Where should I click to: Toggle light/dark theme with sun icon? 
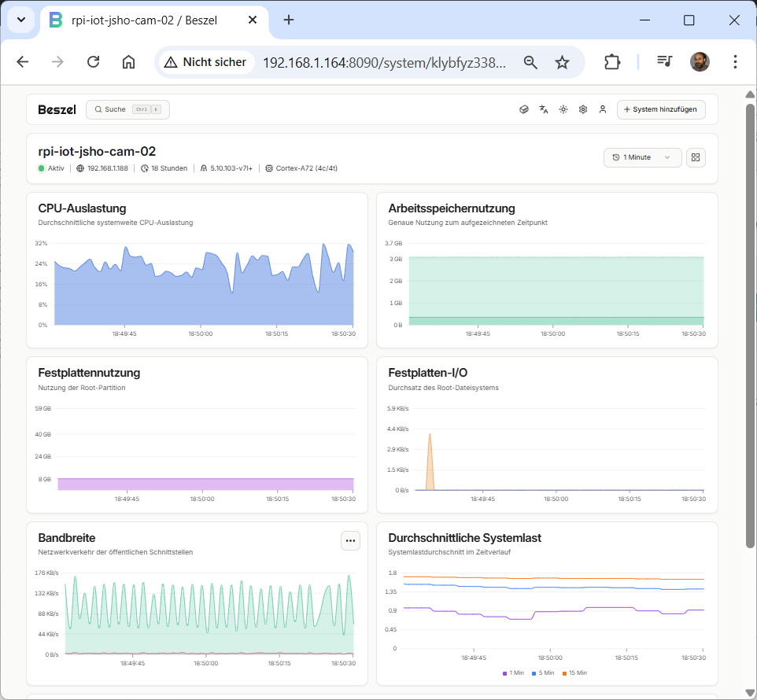pos(563,110)
